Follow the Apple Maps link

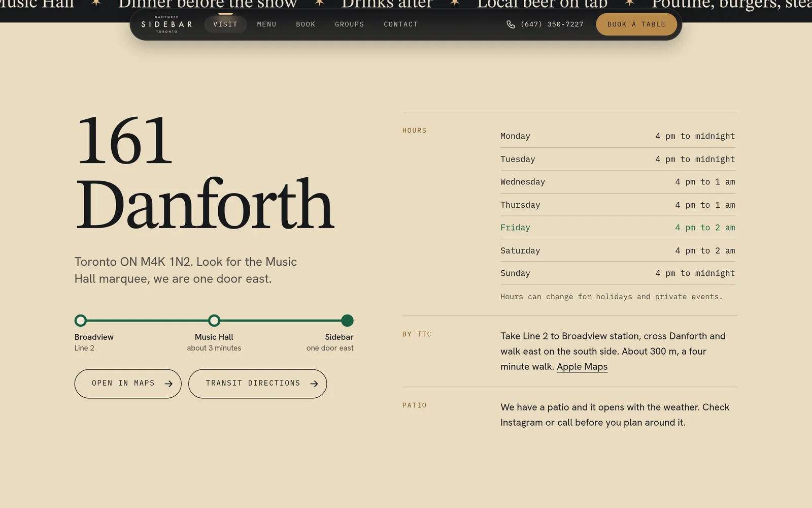tap(582, 367)
